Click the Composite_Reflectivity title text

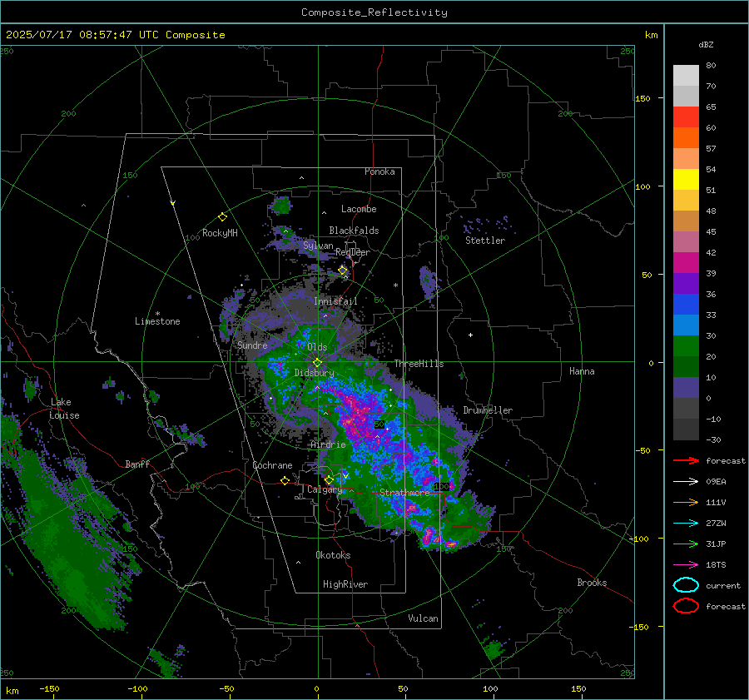point(374,12)
